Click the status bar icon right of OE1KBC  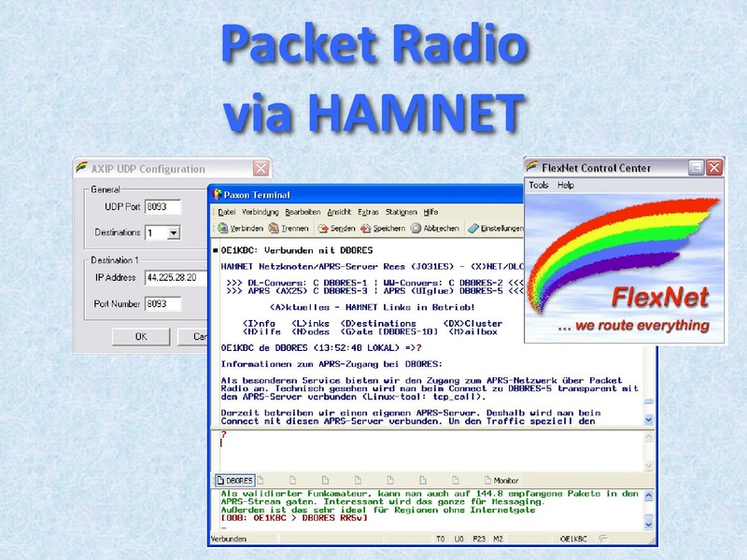pos(603,539)
